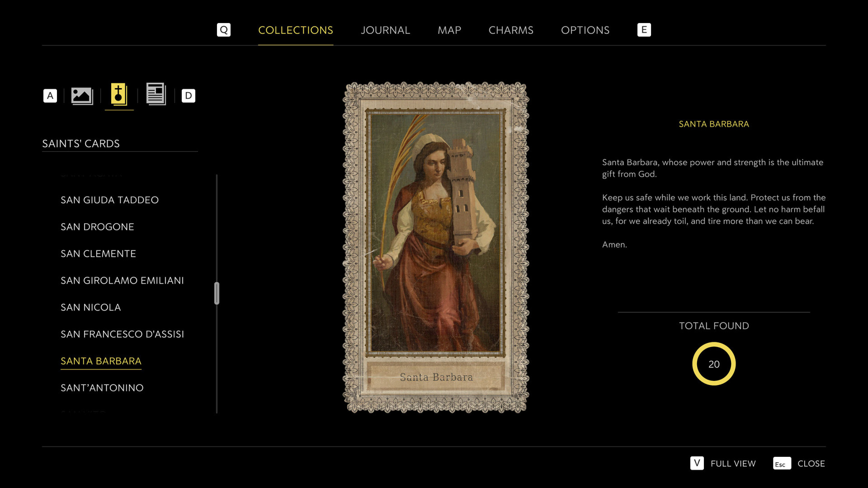868x488 pixels.
Task: Open the newspaper documents collection icon
Action: pyautogui.click(x=156, y=94)
